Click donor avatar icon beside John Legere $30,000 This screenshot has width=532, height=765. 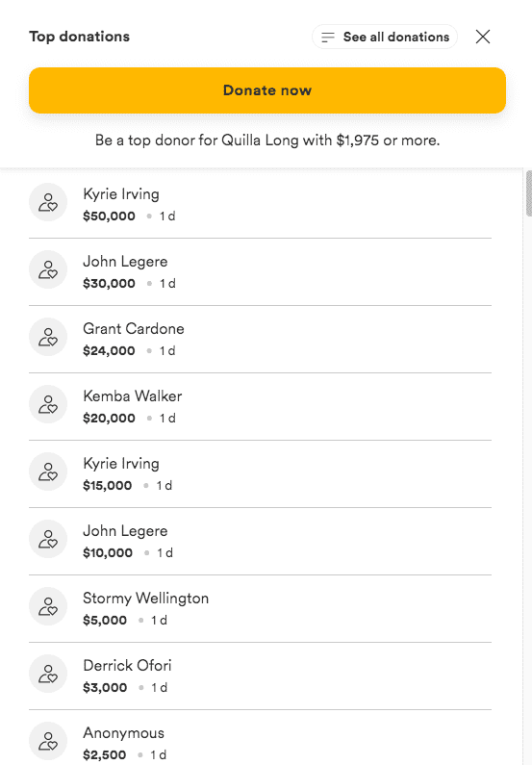[48, 269]
